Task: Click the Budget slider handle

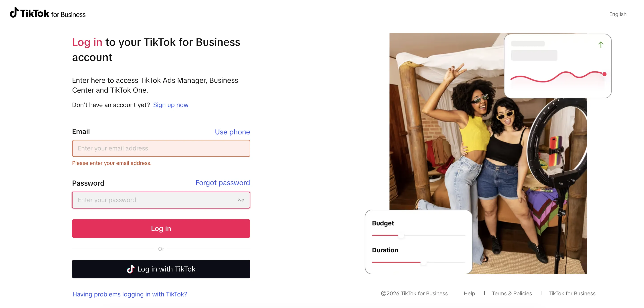Action: coord(401,235)
